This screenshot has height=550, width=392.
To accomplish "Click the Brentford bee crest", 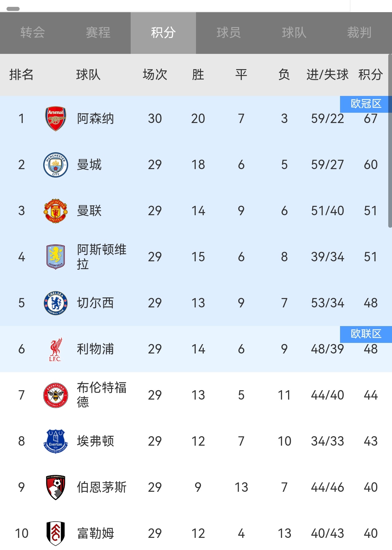I will click(56, 395).
